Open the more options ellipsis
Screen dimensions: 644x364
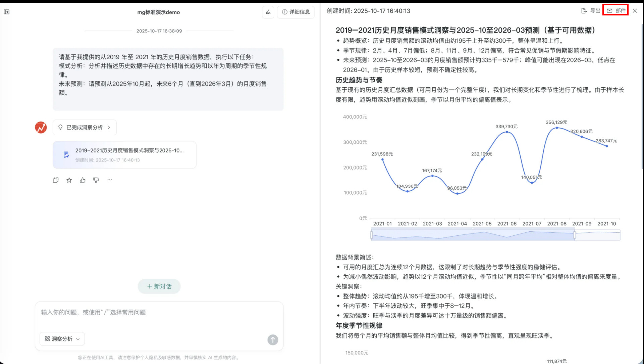[110, 180]
